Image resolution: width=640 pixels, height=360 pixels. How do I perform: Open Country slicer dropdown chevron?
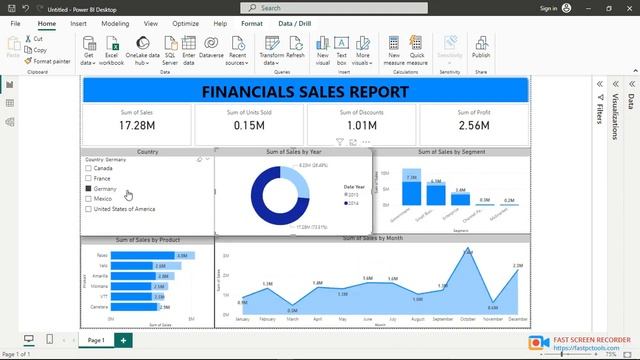(208, 159)
